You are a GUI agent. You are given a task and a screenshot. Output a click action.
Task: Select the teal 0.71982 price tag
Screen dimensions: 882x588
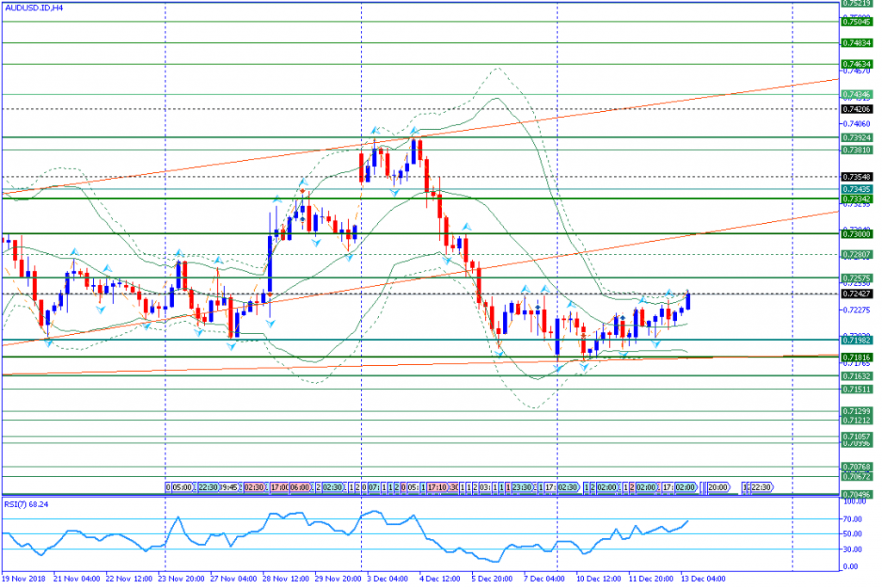point(857,341)
